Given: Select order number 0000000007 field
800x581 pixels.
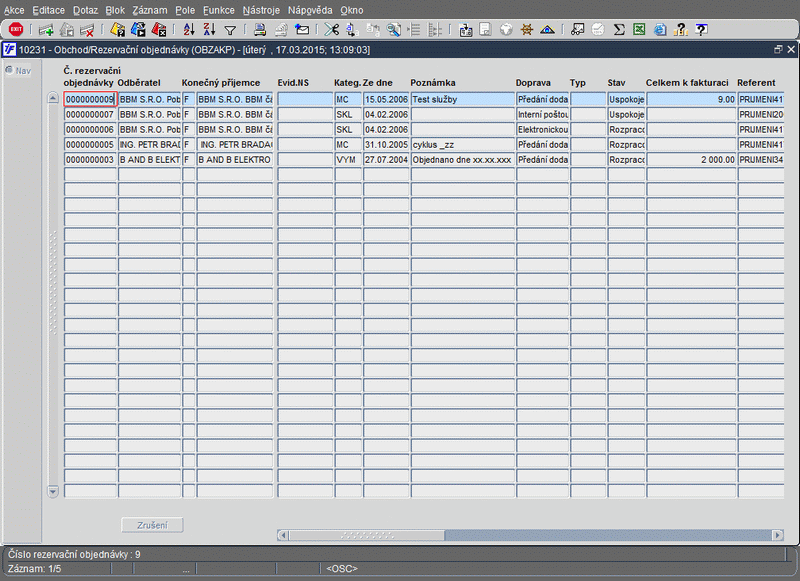Looking at the screenshot, I should point(90,114).
